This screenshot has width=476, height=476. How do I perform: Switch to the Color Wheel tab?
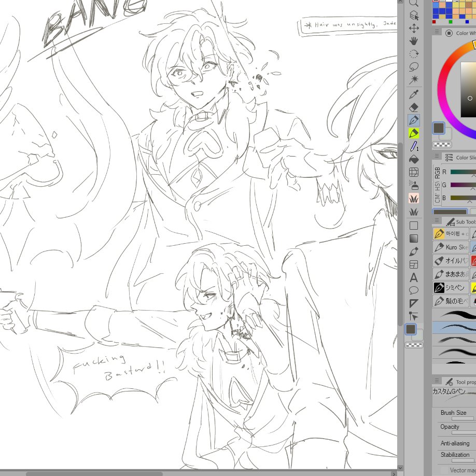coord(460,33)
